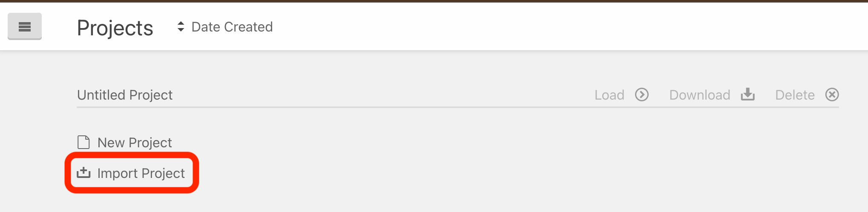This screenshot has height=212, width=868.
Task: Delete the Untitled Project
Action: 807,95
